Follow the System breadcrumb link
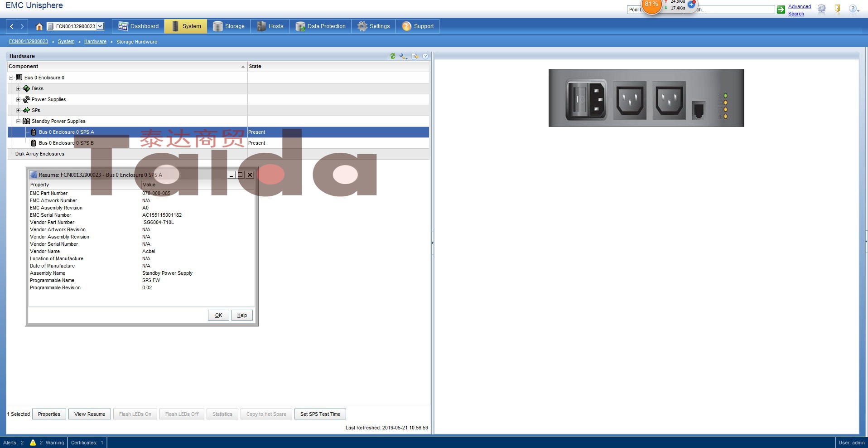This screenshot has width=868, height=448. (x=66, y=42)
